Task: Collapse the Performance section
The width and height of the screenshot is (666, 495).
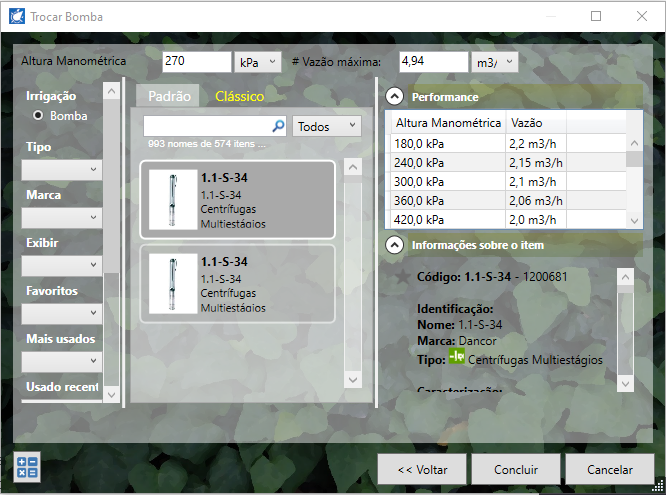Action: coord(395,97)
